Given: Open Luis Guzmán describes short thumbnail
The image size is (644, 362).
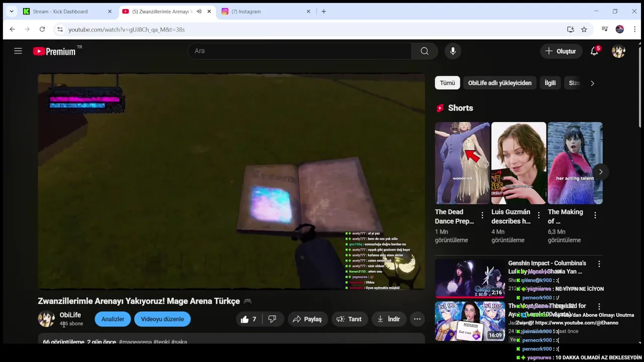Looking at the screenshot, I should (519, 163).
